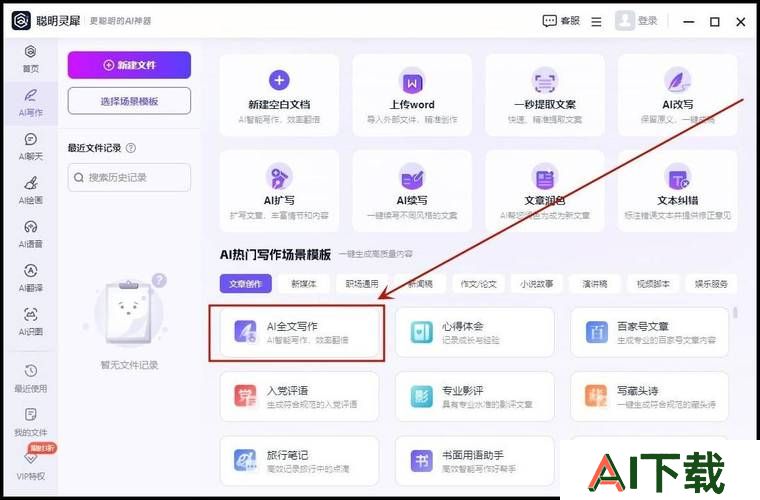This screenshot has height=500, width=760.
Task: Open the AI绘画 sidebar icon
Action: [31, 183]
